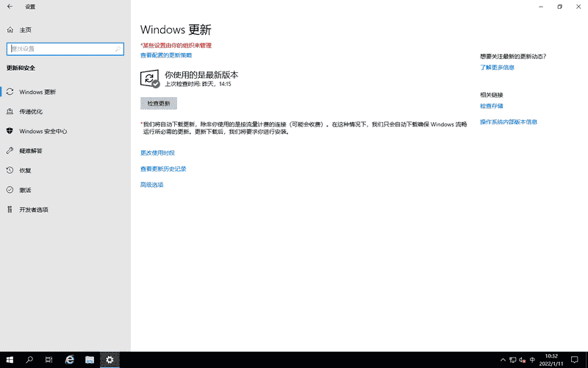
Task: Click the 想要关注最新的更新动态 text
Action: [513, 57]
